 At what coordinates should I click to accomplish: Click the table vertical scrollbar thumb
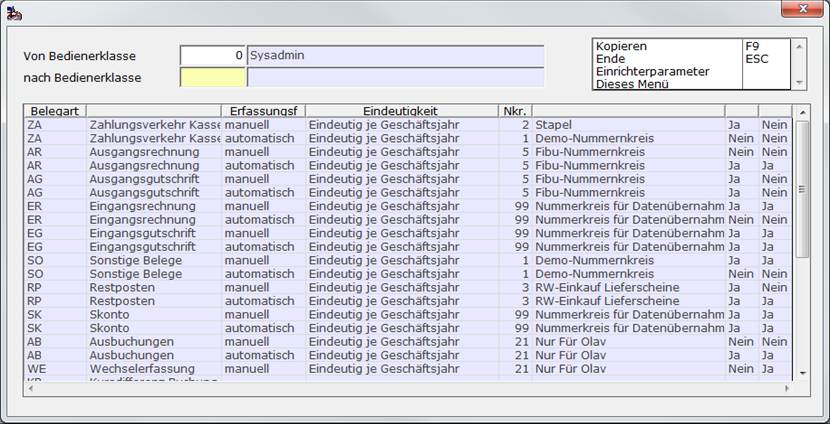802,189
